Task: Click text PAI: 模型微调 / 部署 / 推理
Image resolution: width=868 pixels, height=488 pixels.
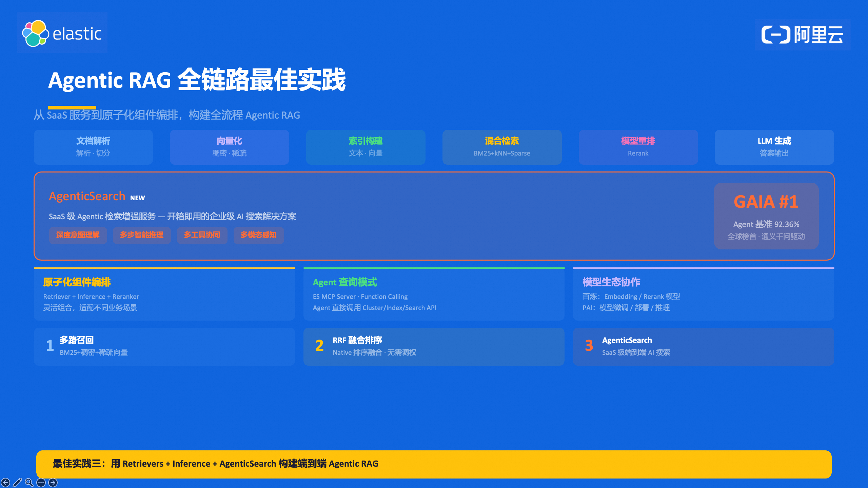Action: click(626, 308)
